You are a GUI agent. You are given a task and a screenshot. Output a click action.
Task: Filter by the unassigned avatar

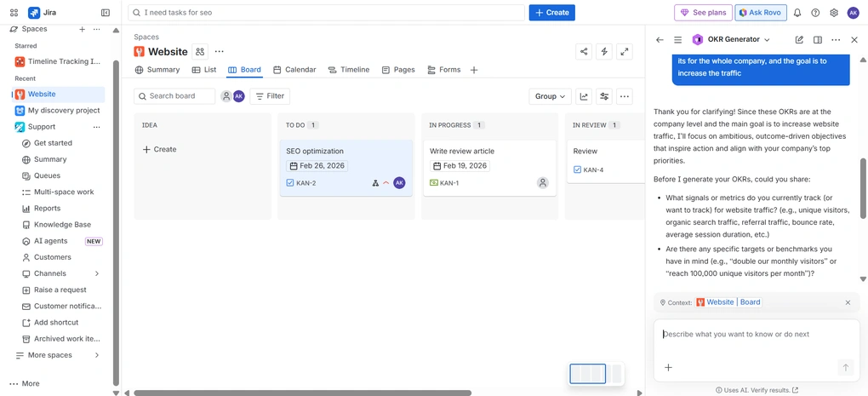tap(226, 96)
